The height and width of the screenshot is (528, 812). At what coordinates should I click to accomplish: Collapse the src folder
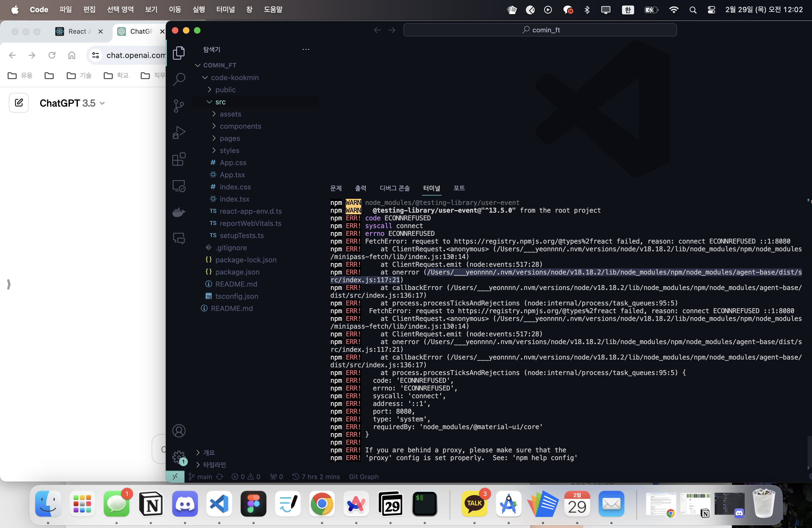click(x=220, y=102)
